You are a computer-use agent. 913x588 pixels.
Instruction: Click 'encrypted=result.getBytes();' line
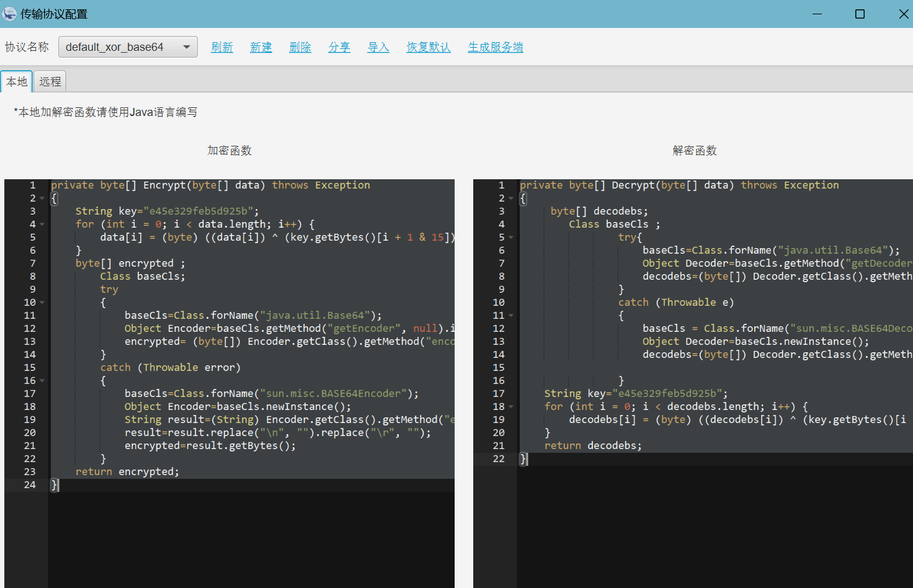pyautogui.click(x=210, y=446)
